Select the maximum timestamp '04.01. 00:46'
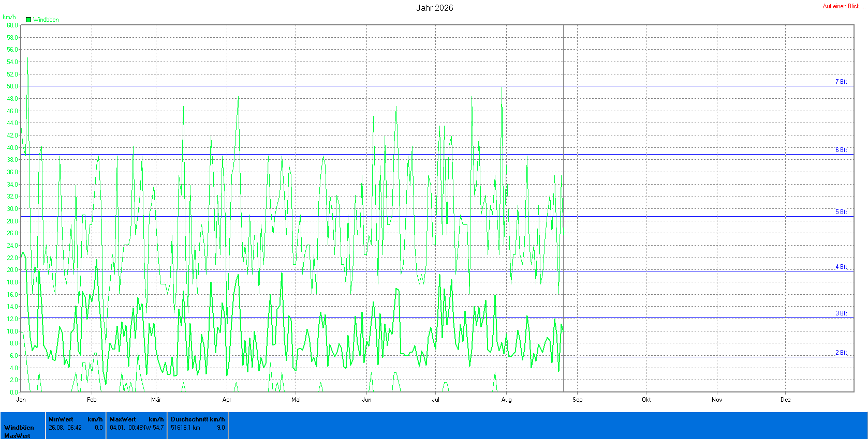The height and width of the screenshot is (439, 868). coord(126,428)
